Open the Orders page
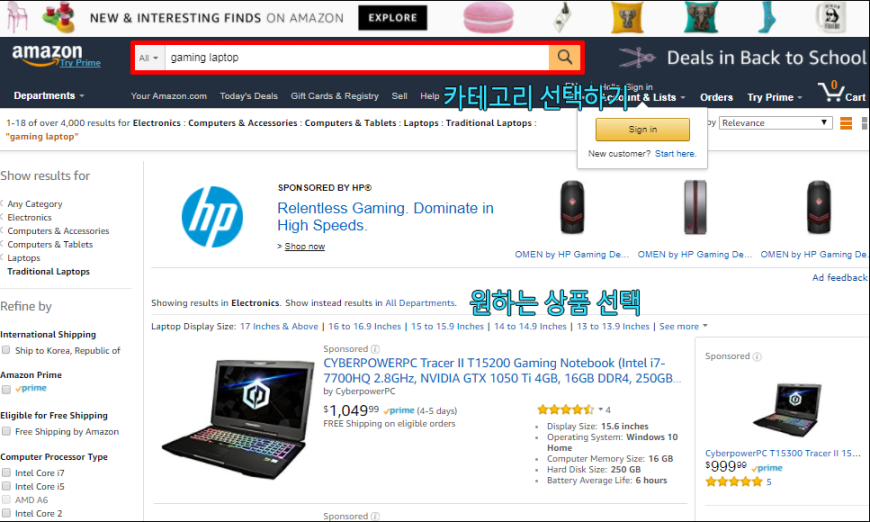Viewport: 870px width, 522px height. [x=716, y=97]
